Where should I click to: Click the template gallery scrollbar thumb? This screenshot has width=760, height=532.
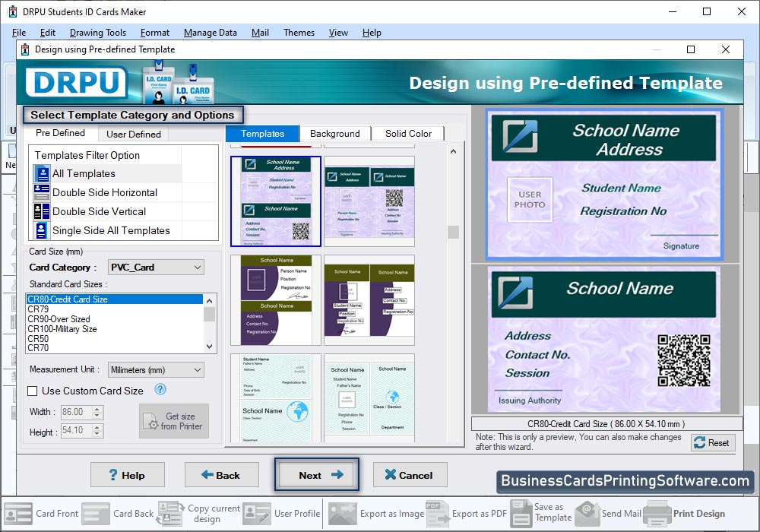click(x=453, y=232)
